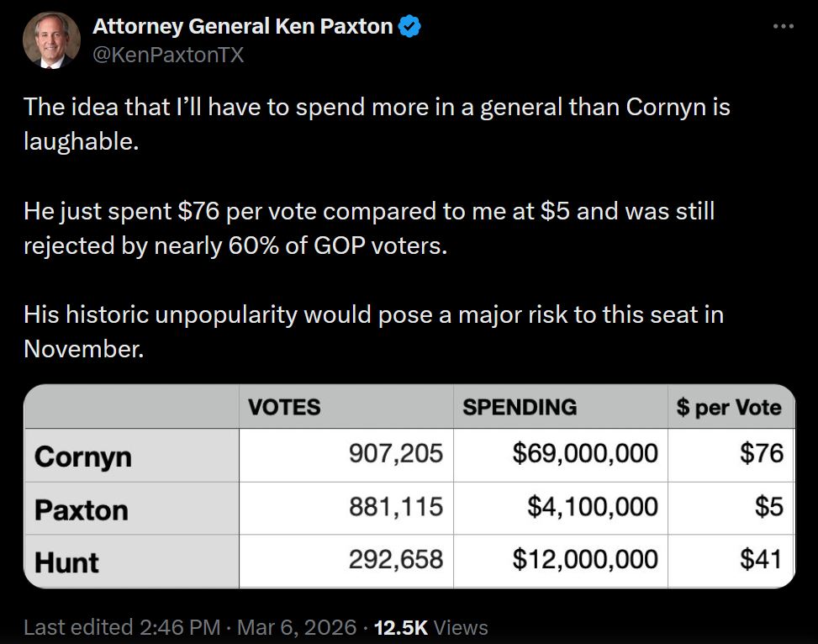Click the "Last edited" label for edit history
818x644 pixels.
click(79, 627)
